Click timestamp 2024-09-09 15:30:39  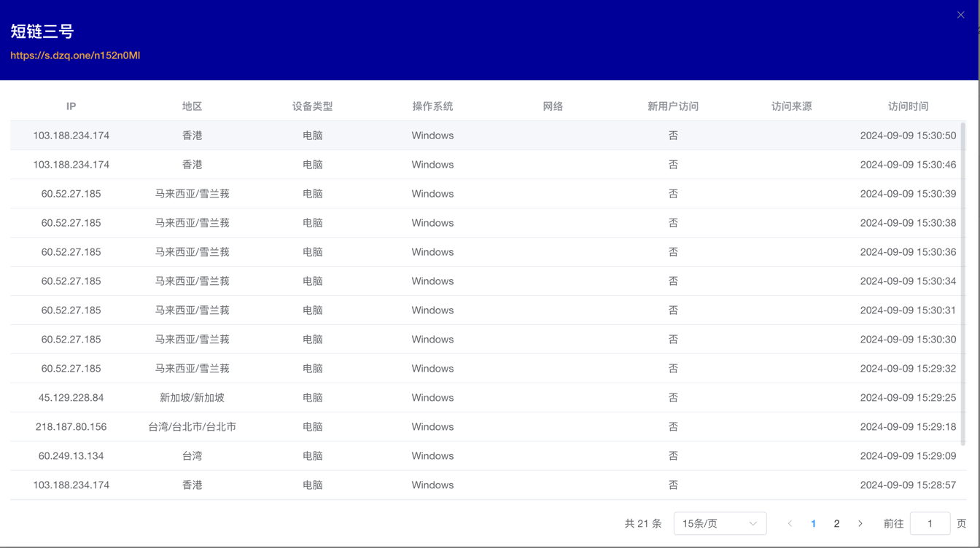point(908,194)
